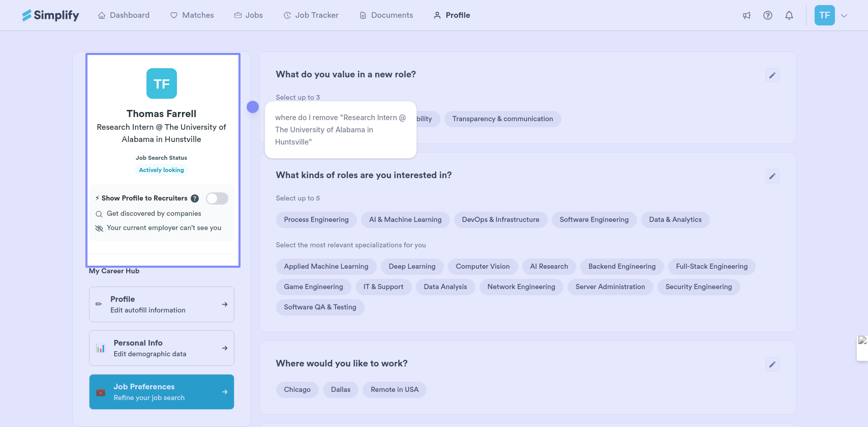
Task: Click the Simplify logo
Action: 50,15
